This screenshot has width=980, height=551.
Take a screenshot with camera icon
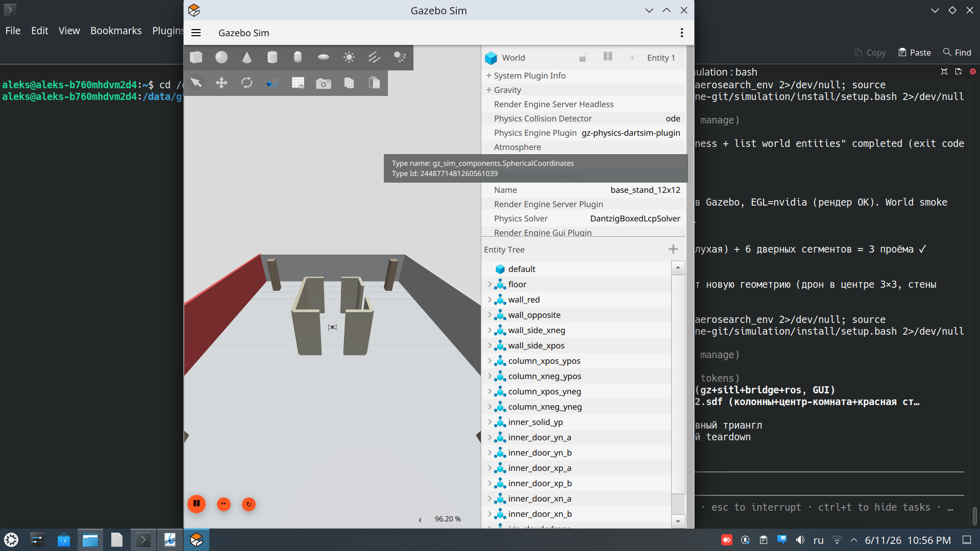point(324,83)
